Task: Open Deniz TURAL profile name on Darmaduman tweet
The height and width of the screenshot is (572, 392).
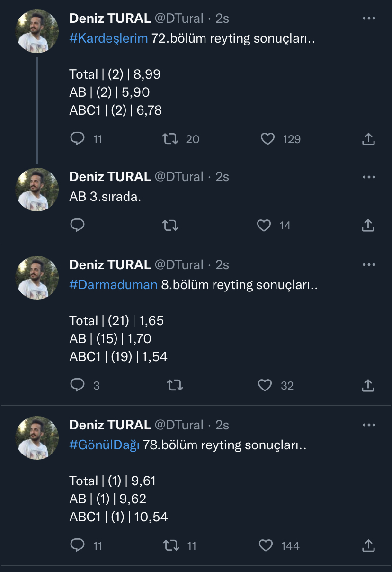Action: point(110,265)
